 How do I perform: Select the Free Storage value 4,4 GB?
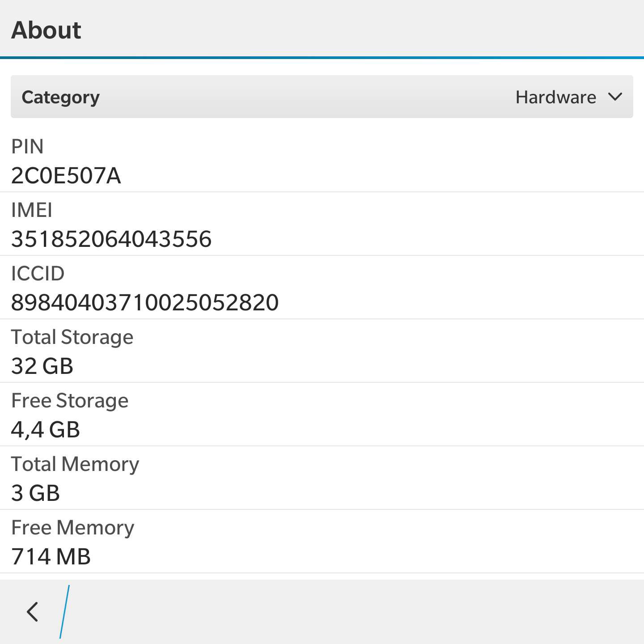(x=46, y=430)
